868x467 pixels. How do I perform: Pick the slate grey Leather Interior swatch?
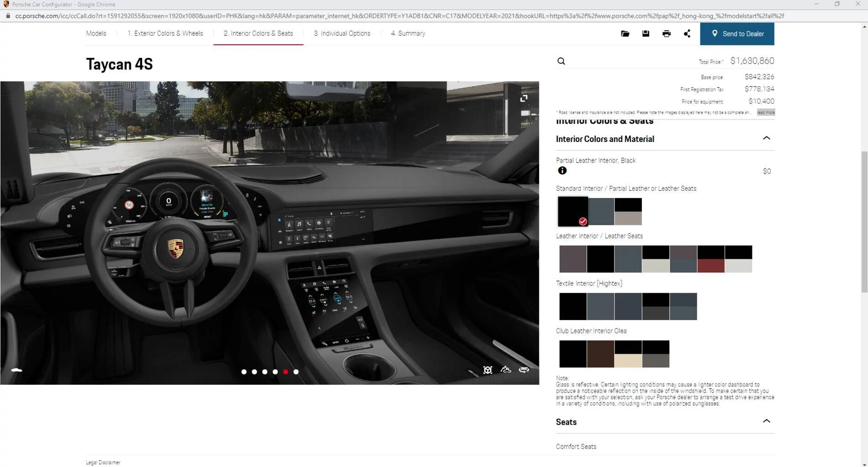tap(628, 259)
